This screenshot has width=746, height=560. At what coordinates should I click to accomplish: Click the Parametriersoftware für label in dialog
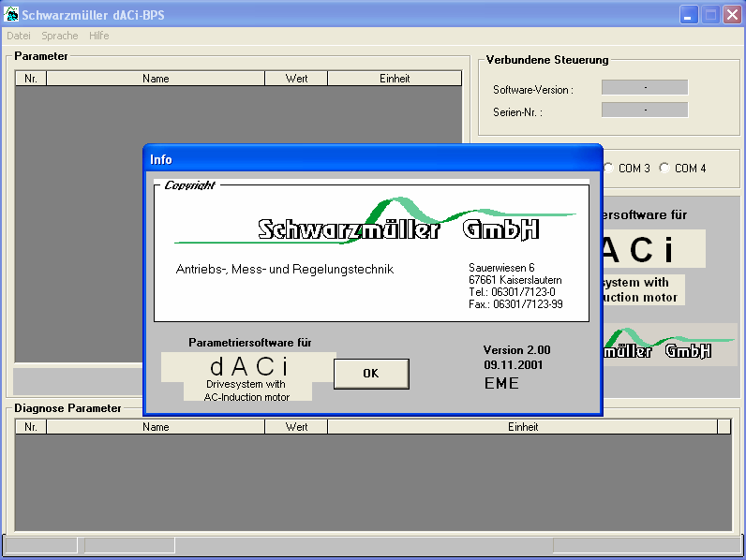[x=250, y=343]
